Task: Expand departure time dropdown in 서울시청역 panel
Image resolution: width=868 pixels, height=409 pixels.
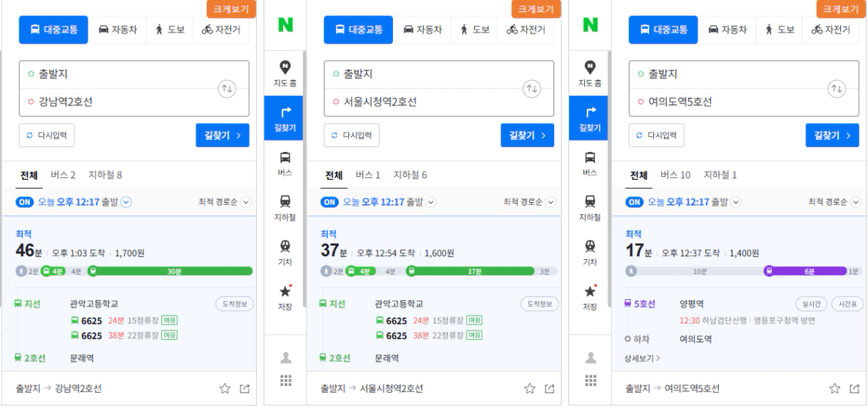Action: pos(431,202)
